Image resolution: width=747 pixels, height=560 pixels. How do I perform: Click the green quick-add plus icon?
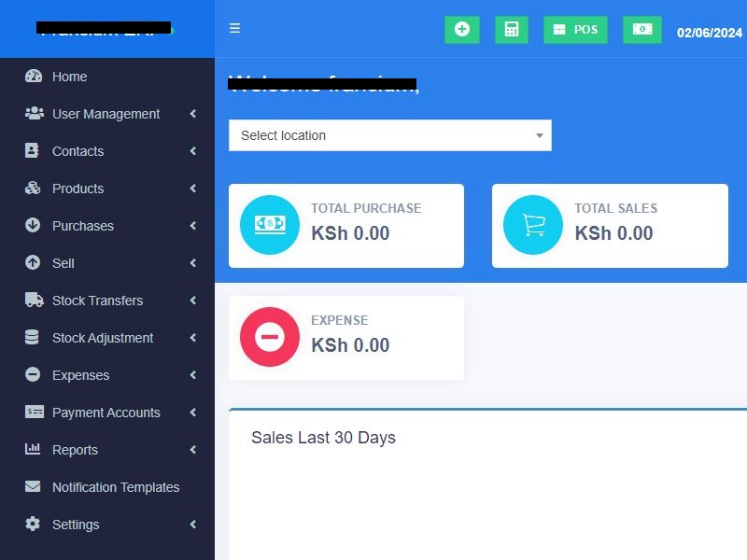coord(461,29)
